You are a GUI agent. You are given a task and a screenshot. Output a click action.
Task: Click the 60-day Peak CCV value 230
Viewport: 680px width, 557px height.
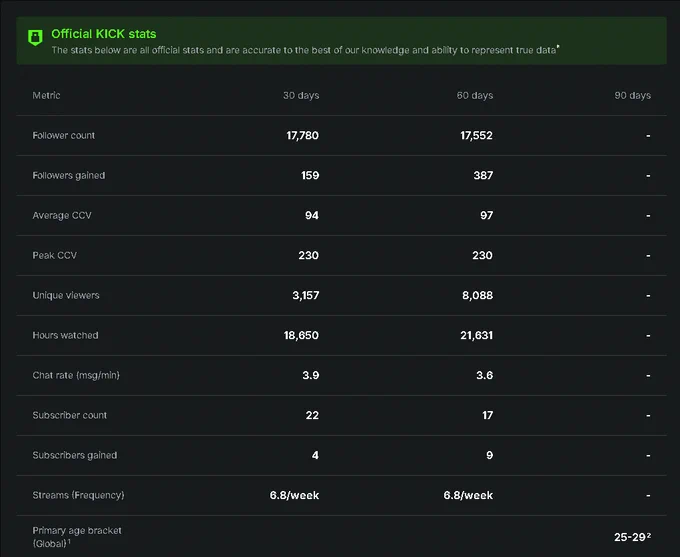click(482, 255)
